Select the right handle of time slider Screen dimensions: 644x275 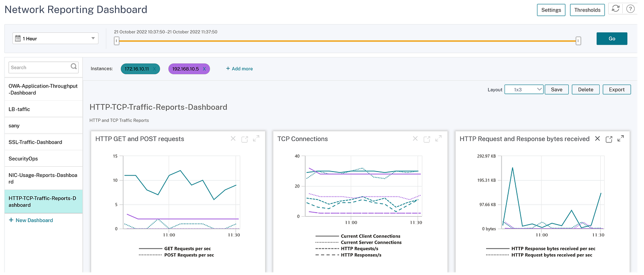coord(579,41)
